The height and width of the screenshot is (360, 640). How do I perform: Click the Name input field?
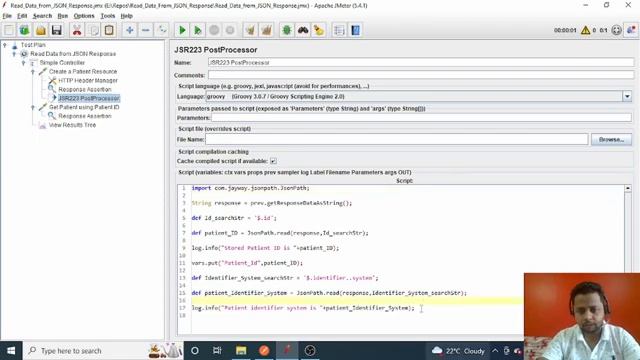pos(421,62)
